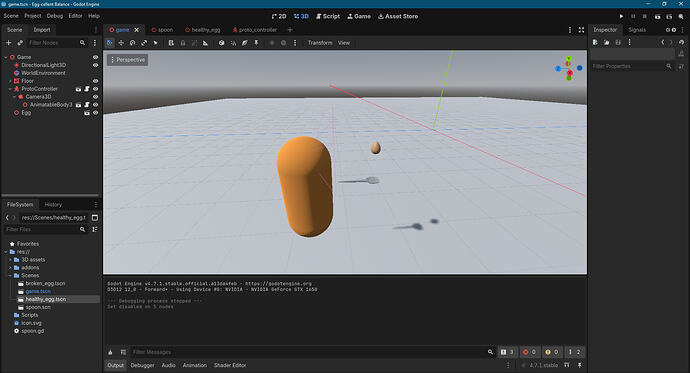Collapse the res:// root folder

click(x=6, y=252)
